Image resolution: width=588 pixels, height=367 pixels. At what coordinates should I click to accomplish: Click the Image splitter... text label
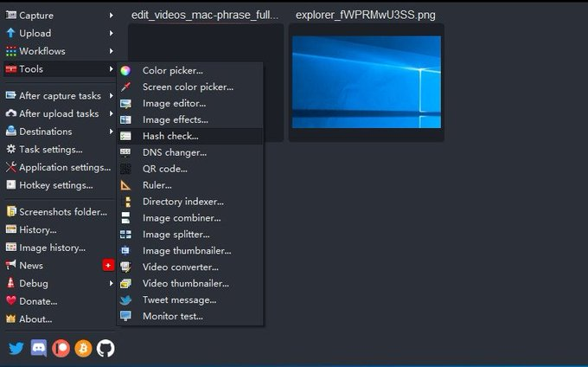click(176, 235)
